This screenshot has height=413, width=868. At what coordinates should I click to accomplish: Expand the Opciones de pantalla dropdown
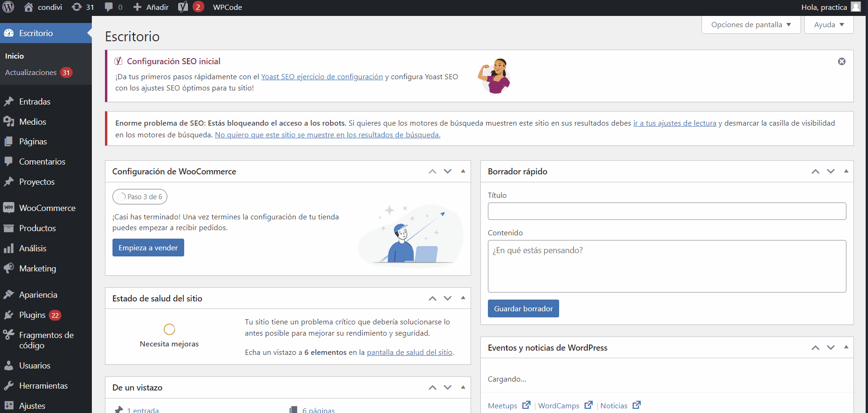tap(751, 25)
